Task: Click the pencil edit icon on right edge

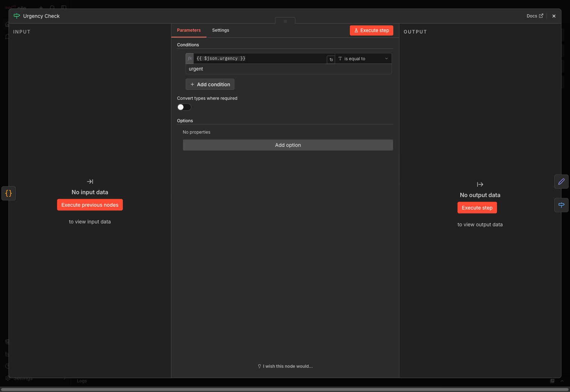Action: click(561, 181)
